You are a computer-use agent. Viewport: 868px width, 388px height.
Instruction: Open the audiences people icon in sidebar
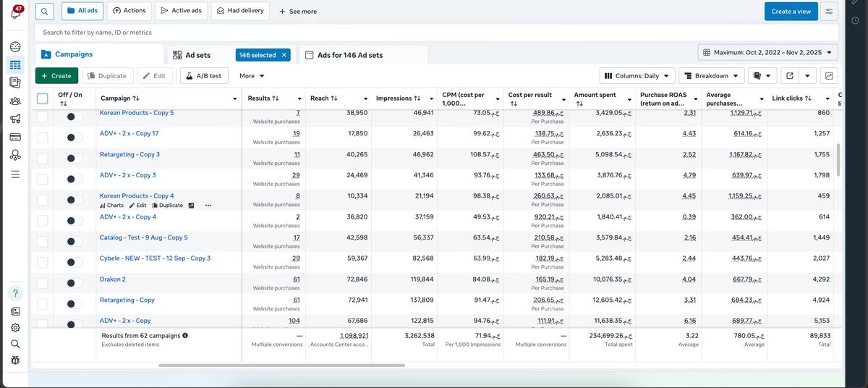[x=15, y=101]
